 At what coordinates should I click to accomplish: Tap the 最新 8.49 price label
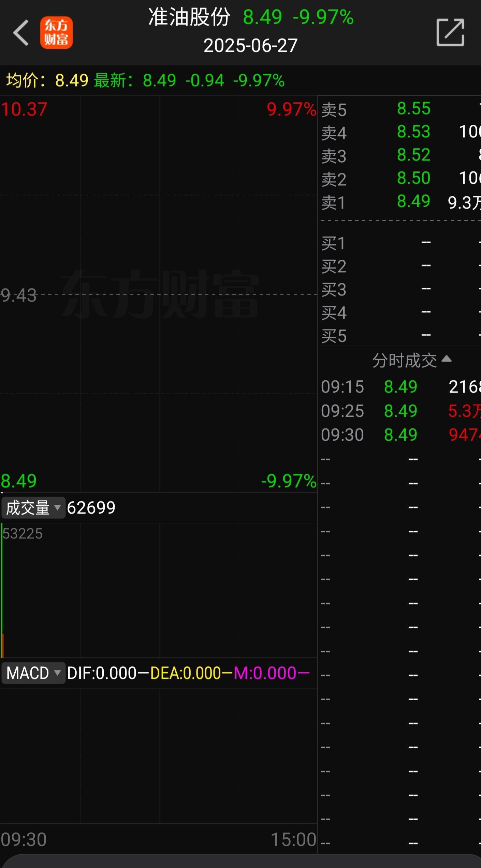click(135, 80)
